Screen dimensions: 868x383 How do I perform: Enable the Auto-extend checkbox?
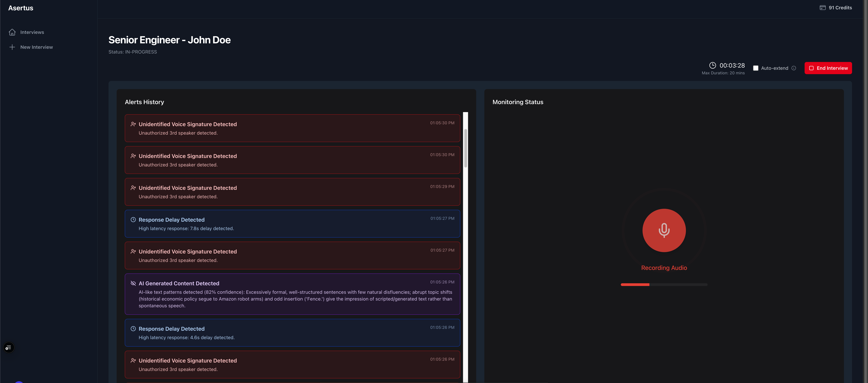point(756,68)
